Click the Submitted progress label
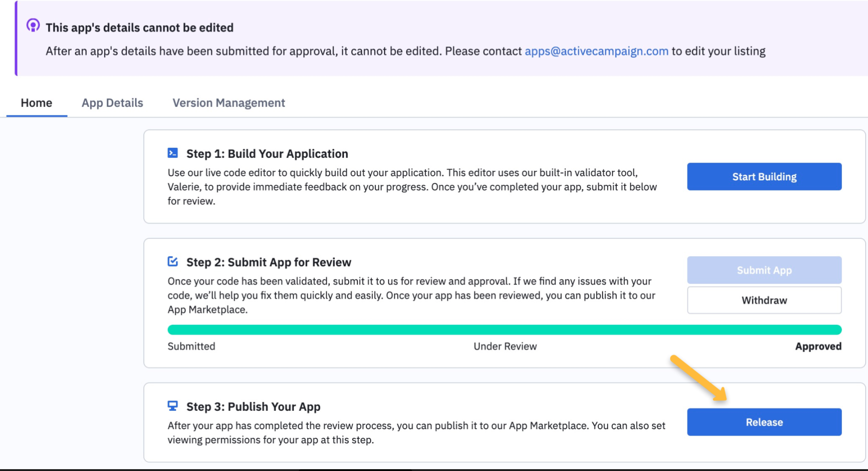 click(x=192, y=346)
